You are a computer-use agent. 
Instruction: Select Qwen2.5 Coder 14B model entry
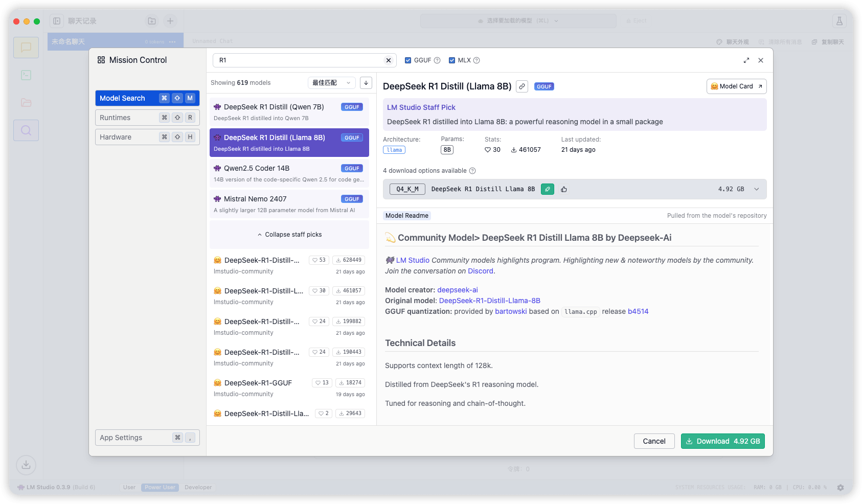tap(289, 173)
